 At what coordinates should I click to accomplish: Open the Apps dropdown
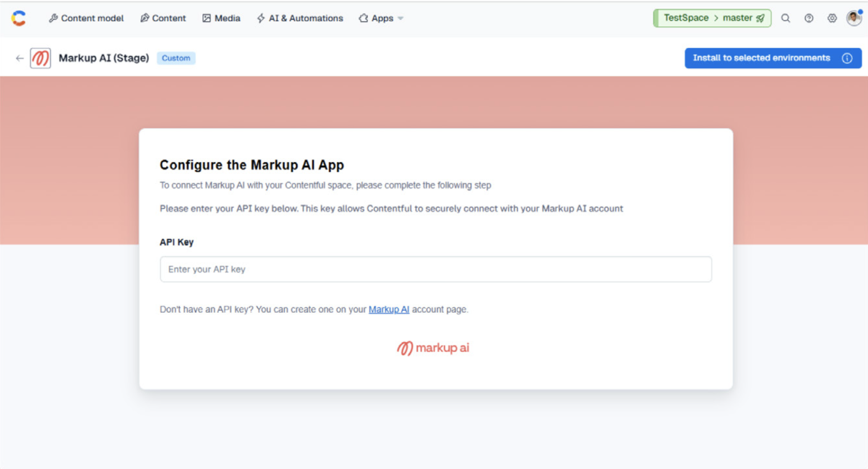[x=381, y=18]
